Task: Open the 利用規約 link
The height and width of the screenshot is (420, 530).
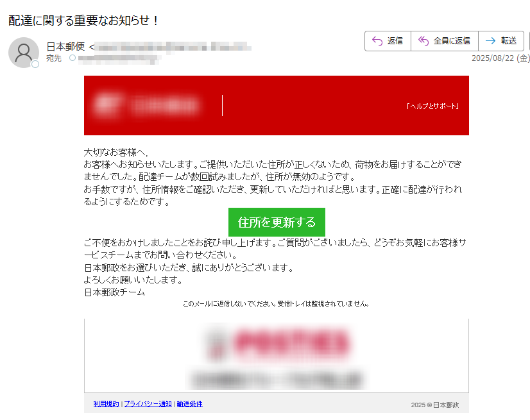Action: coord(106,404)
